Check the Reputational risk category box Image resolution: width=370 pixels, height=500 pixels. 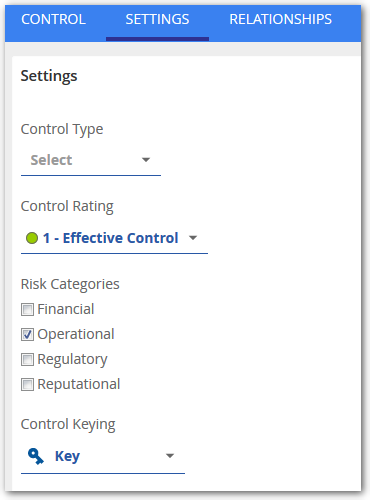click(27, 384)
